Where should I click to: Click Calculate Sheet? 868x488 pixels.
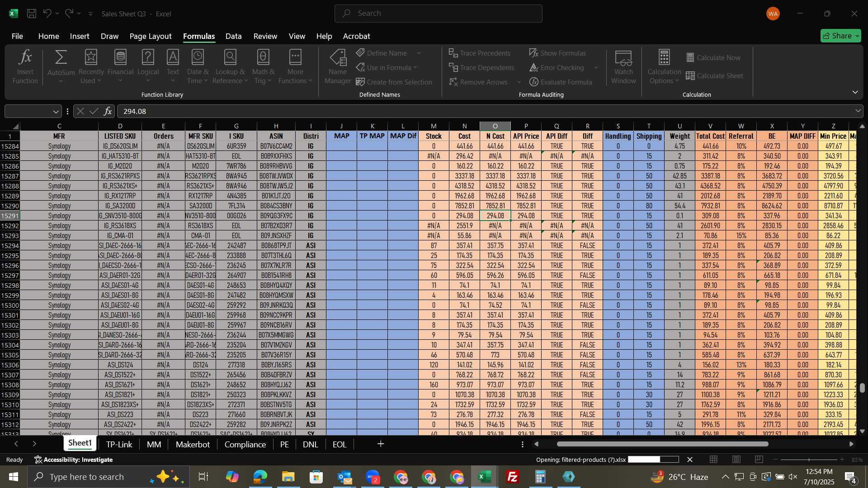click(x=714, y=76)
